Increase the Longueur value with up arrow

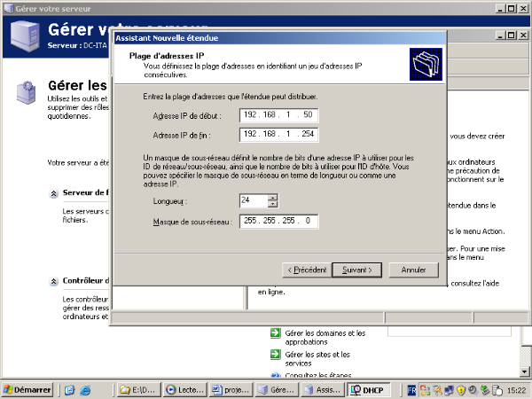(272, 197)
